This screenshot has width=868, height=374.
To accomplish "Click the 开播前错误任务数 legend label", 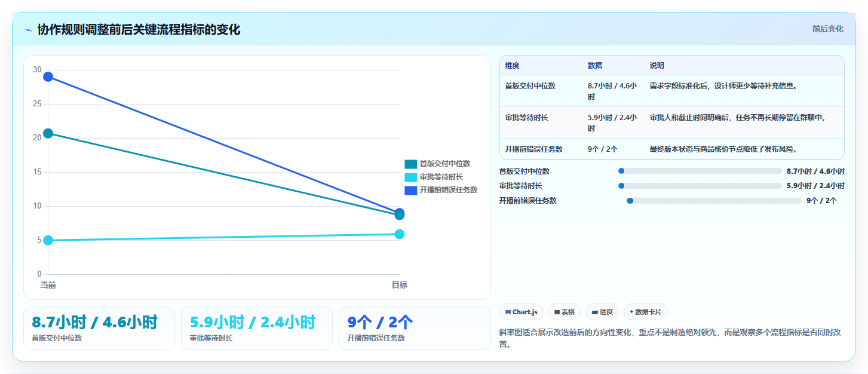I will coord(448,190).
